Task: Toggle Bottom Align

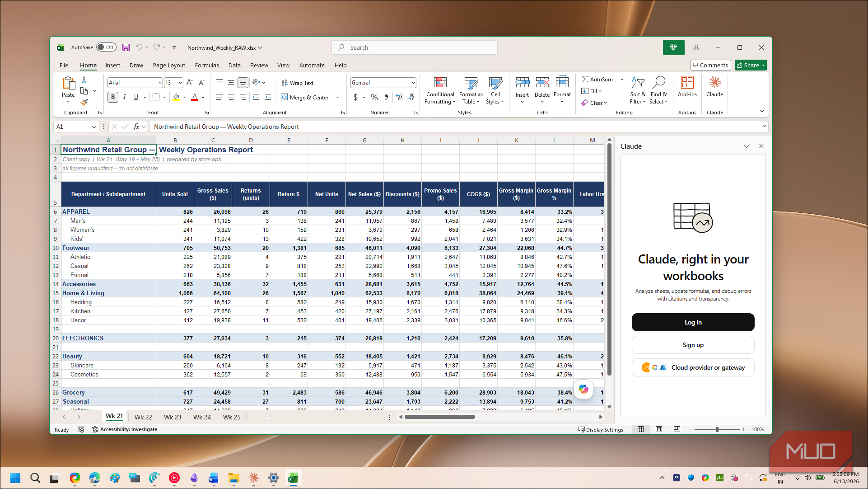Action: pyautogui.click(x=243, y=83)
